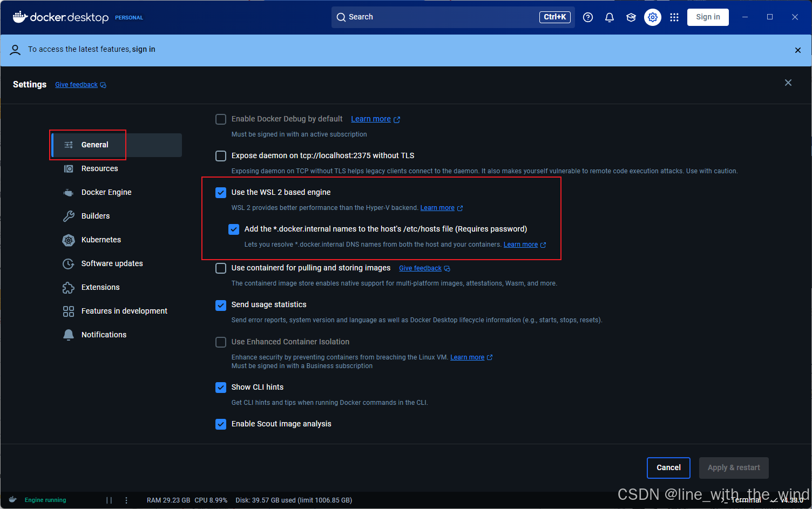Select the General settings tab
The height and width of the screenshot is (509, 812).
pos(117,145)
